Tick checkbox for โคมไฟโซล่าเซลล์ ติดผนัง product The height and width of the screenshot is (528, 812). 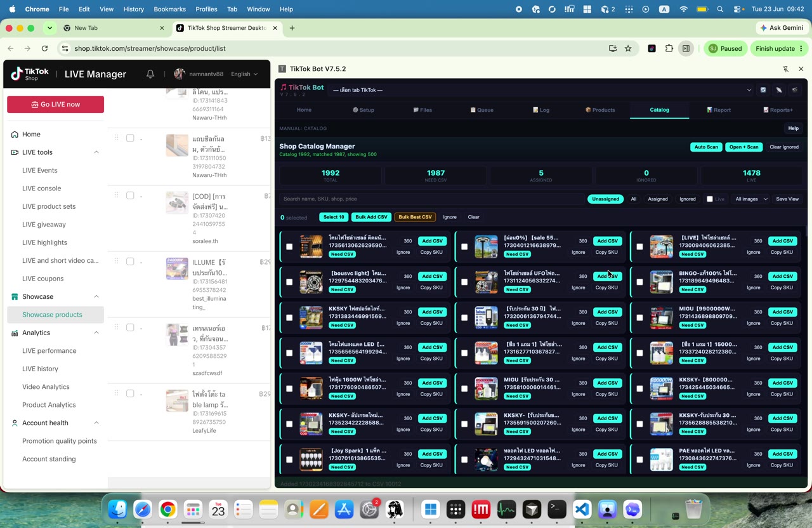[x=289, y=247]
